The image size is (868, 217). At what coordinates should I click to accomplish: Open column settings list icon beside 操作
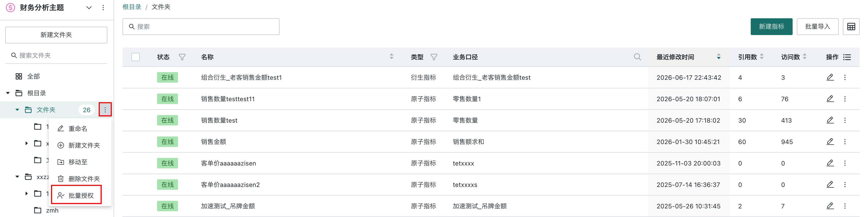tap(847, 57)
